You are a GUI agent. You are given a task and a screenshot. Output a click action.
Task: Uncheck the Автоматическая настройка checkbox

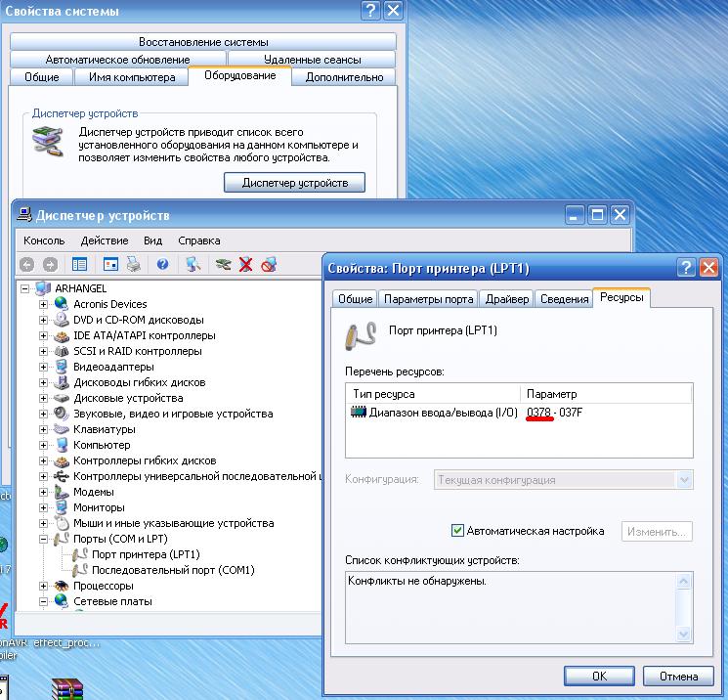tap(457, 531)
